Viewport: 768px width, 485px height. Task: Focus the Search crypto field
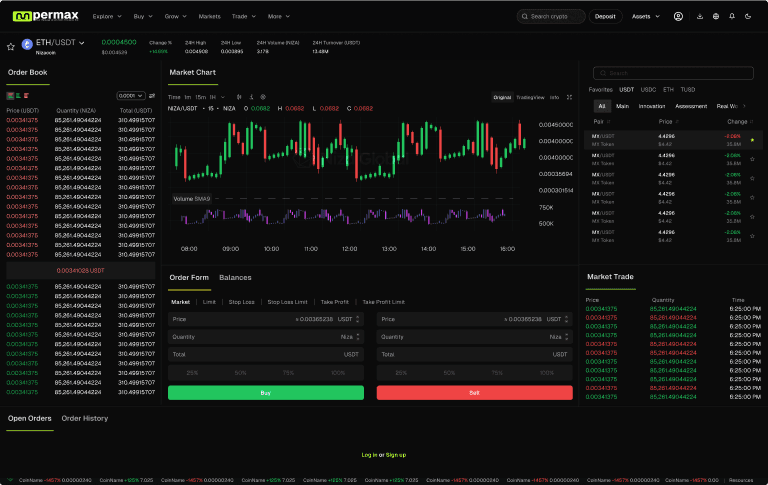coord(551,17)
